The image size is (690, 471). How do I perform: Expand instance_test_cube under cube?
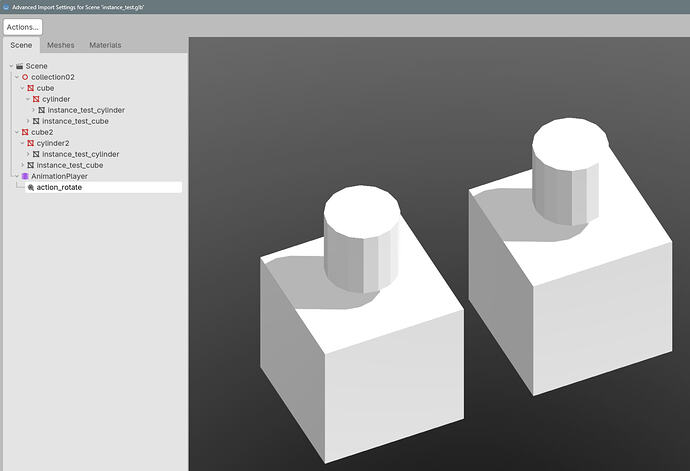click(28, 121)
